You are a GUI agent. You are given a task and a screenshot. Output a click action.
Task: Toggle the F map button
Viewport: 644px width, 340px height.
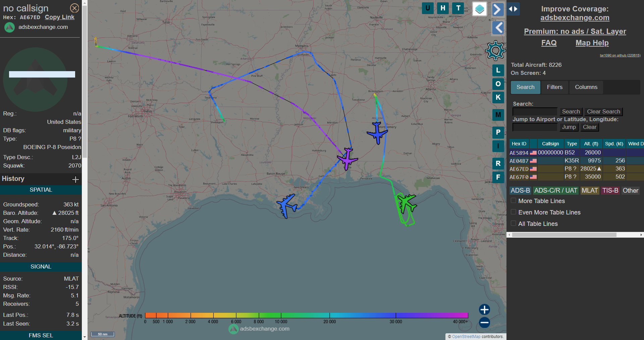click(x=498, y=177)
